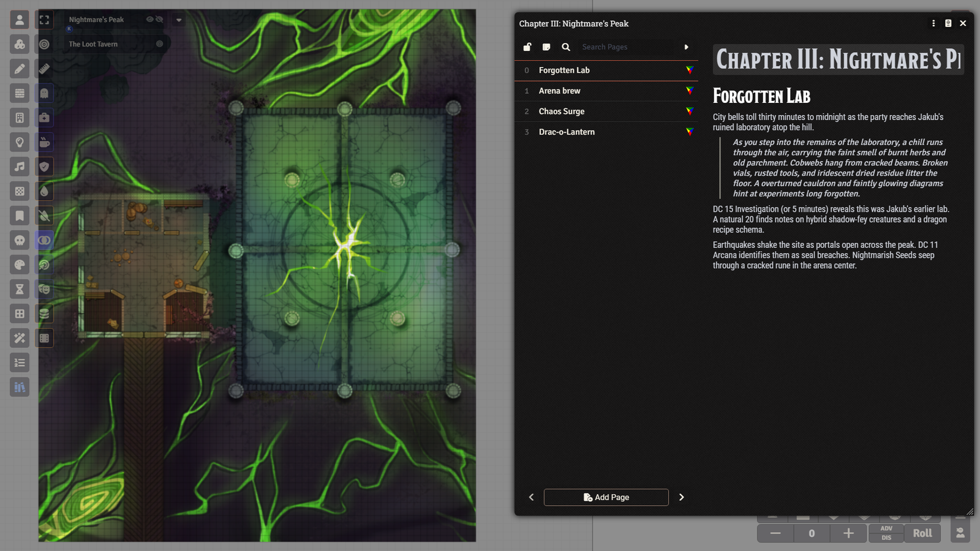This screenshot has height=551, width=980.
Task: Collapse the scene navigation dropdown arrow
Action: (x=179, y=20)
